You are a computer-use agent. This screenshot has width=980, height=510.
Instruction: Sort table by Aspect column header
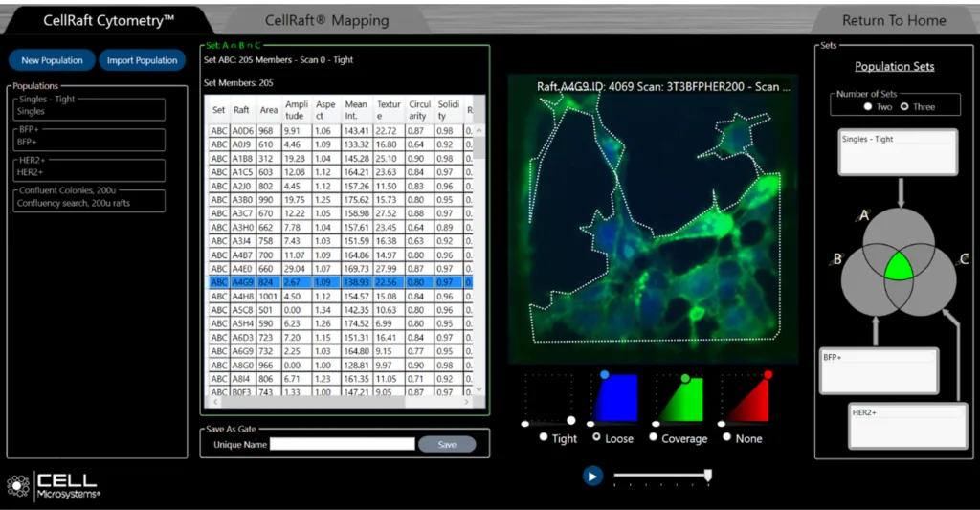(x=325, y=110)
